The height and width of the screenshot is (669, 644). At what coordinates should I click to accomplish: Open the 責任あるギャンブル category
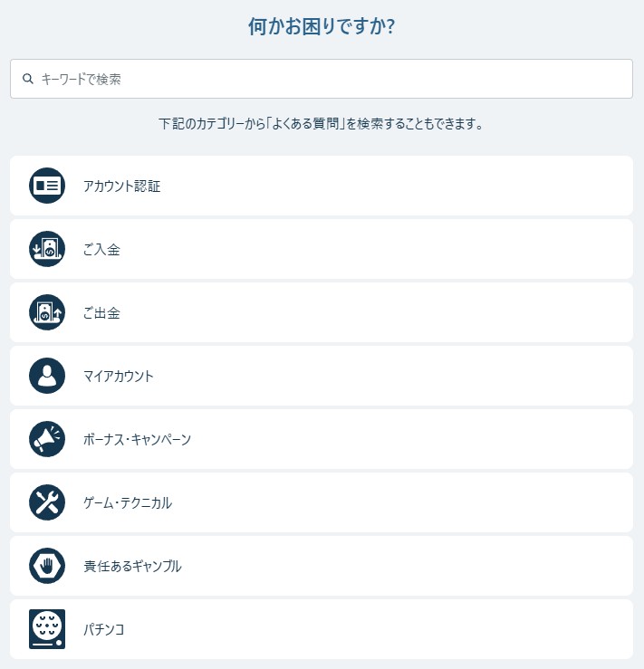(322, 566)
